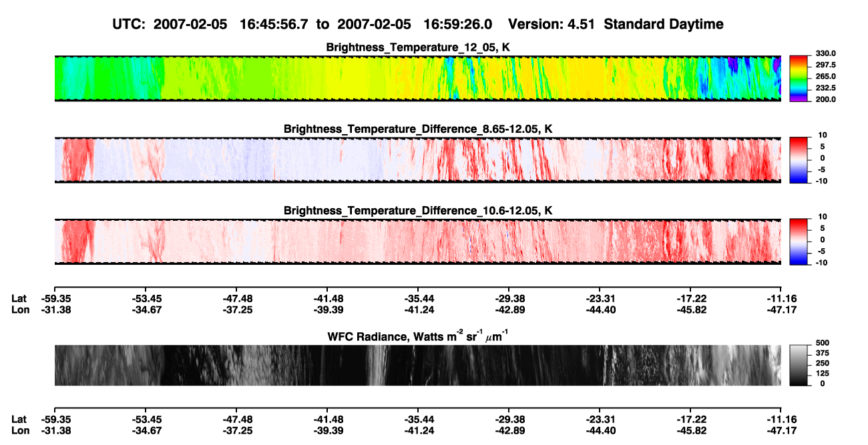Click the 'WFC Radiance' panel title
Viewport: 868px width, 445px height.
pos(418,336)
